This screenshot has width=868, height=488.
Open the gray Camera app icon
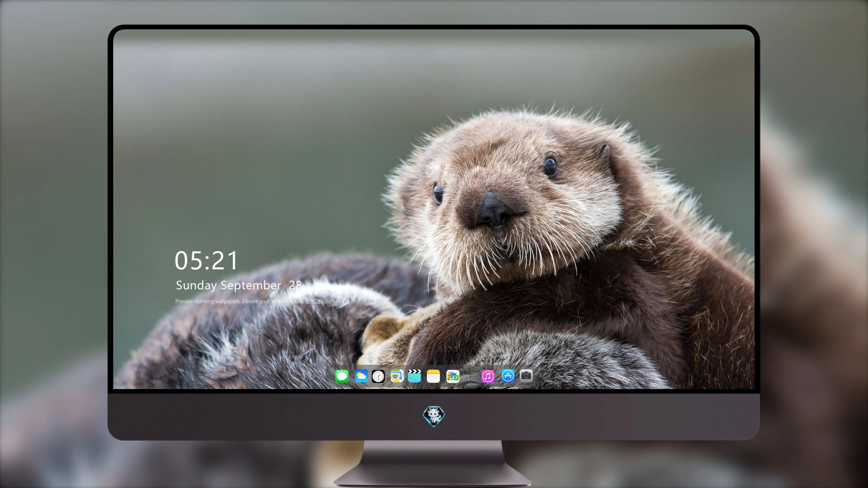[x=526, y=375]
